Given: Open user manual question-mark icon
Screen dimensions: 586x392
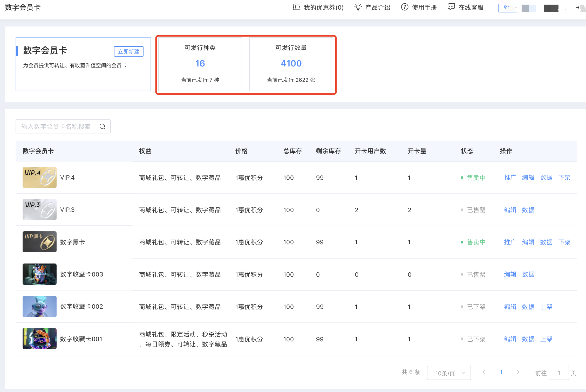Looking at the screenshot, I should 404,7.
